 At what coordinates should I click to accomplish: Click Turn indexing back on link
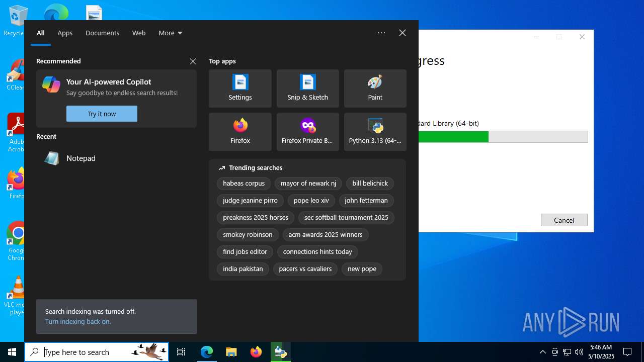tap(78, 322)
